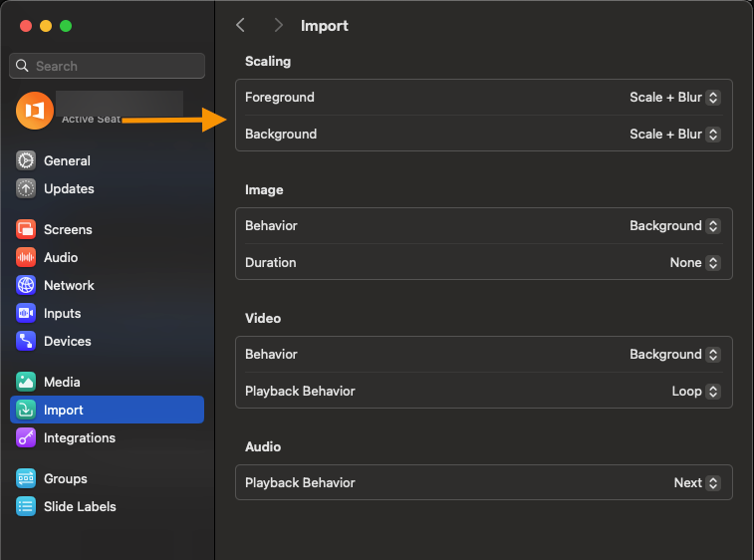Click into the Search field

point(107,66)
